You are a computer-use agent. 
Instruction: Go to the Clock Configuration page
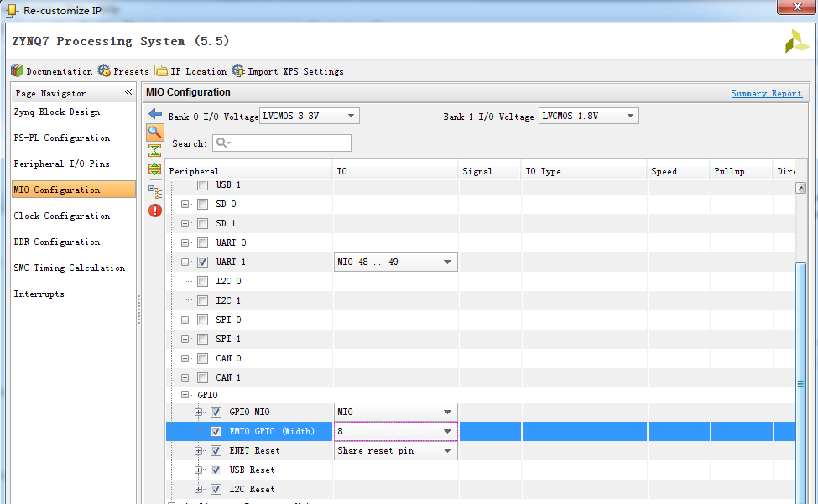pyautogui.click(x=62, y=216)
